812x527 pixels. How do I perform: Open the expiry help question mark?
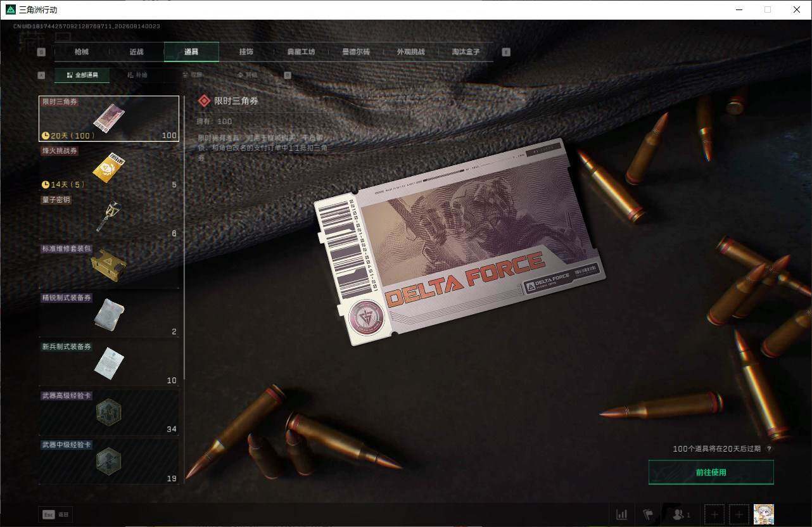(769, 448)
